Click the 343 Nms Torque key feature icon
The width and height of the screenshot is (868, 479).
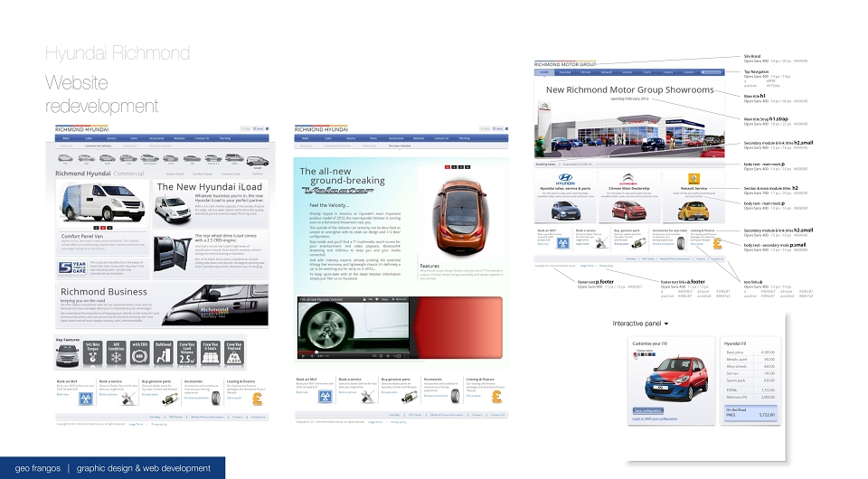click(92, 352)
